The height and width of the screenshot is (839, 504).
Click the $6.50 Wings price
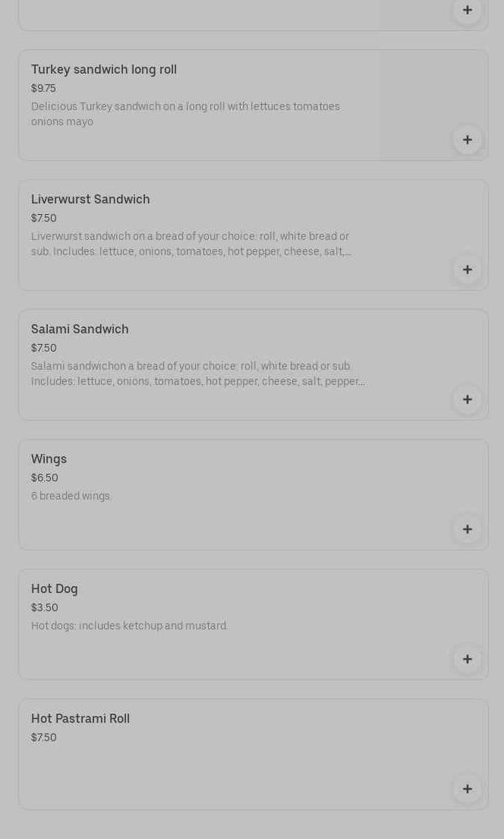pos(44,478)
